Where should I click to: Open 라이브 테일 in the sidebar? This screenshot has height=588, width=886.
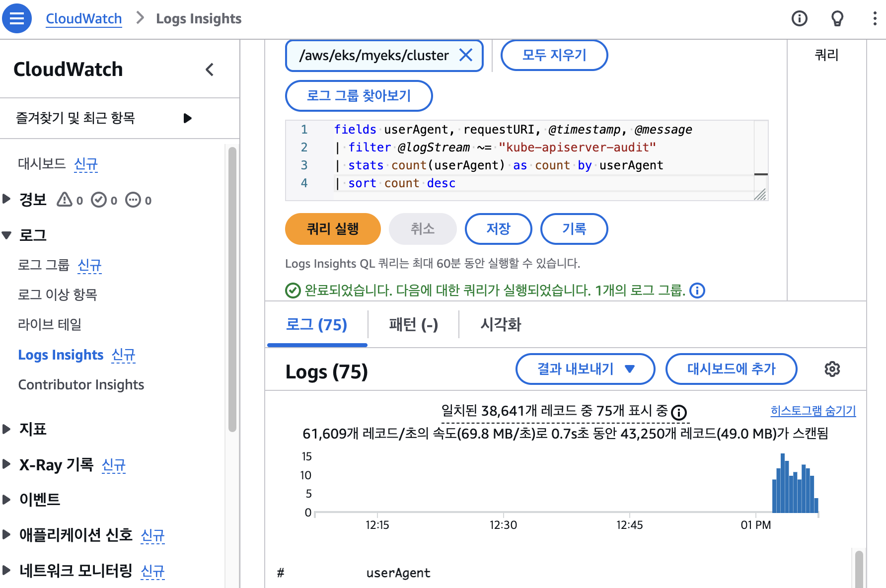pos(50,325)
